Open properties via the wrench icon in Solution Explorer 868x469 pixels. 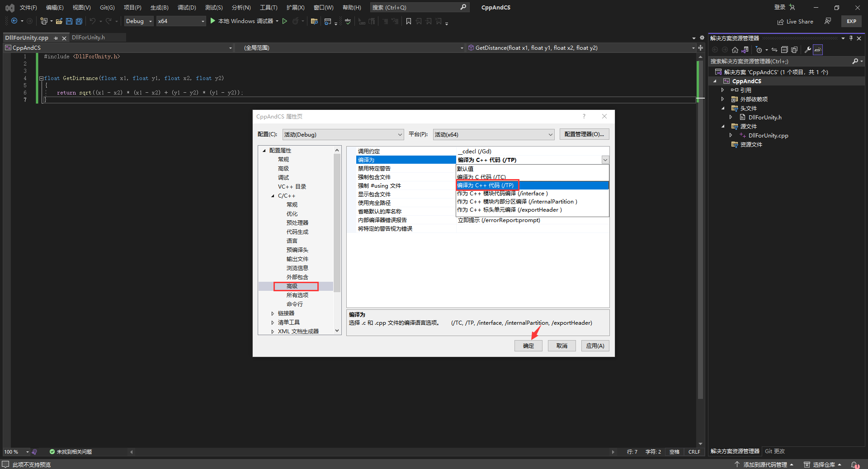tap(808, 50)
